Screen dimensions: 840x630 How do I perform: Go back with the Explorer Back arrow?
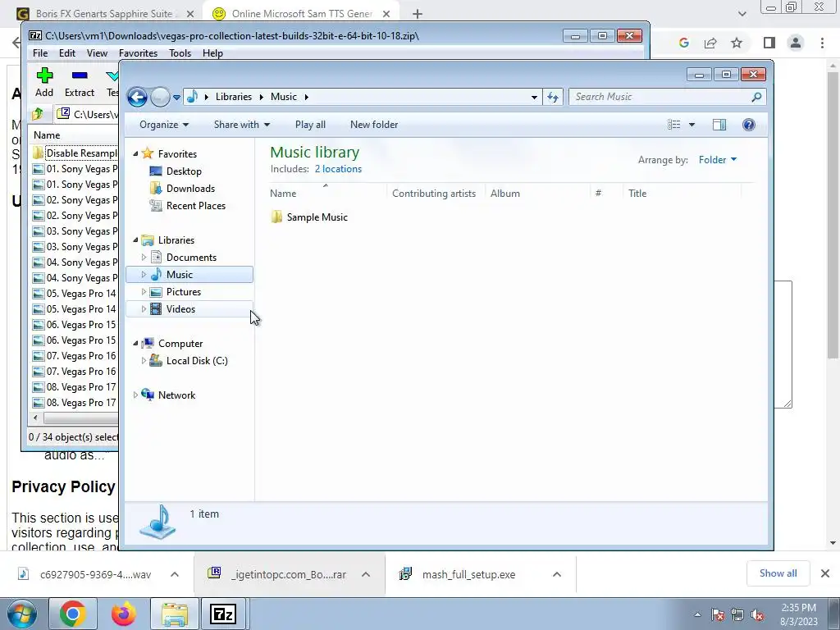[137, 97]
